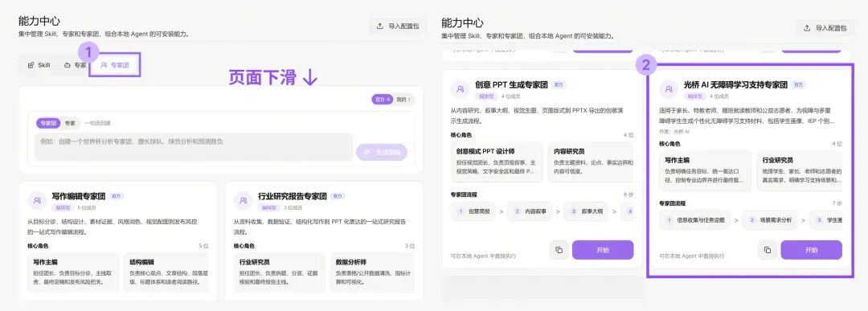Choose 专家团 mode in creation box

(49, 123)
